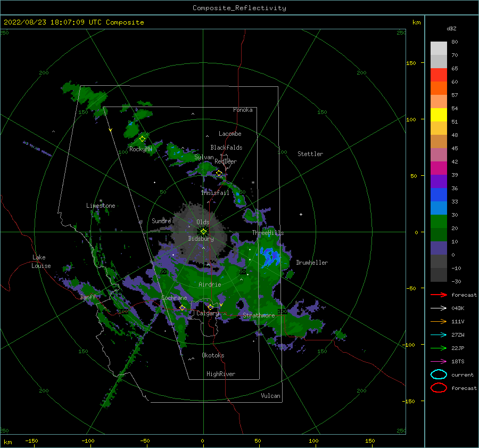The width and height of the screenshot is (479, 448).
Task: Click the purple 39-36 dBZ color swatch
Action: (439, 182)
